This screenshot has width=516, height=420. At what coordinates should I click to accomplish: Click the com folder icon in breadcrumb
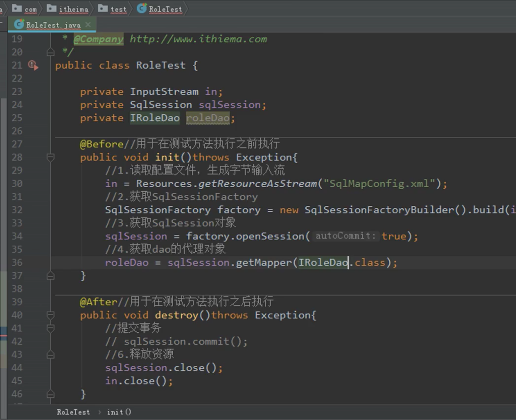17,8
